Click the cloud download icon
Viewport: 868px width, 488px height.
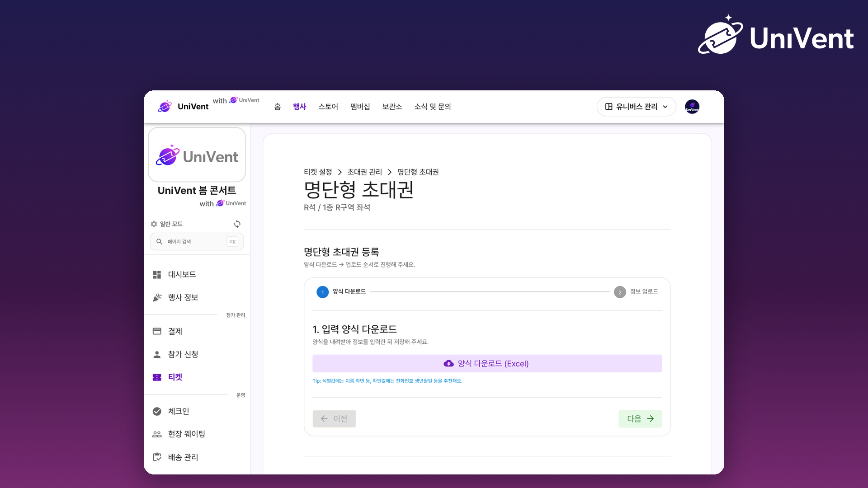tap(449, 364)
